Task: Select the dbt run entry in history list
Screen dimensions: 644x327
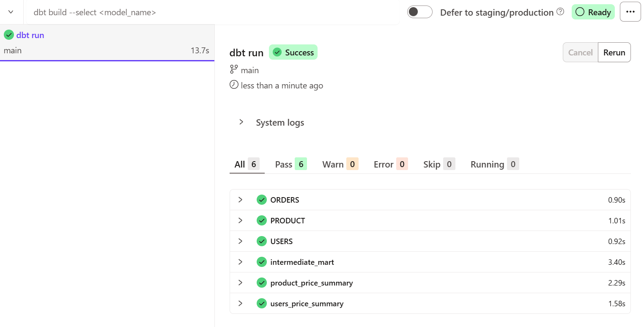Action: (107, 43)
